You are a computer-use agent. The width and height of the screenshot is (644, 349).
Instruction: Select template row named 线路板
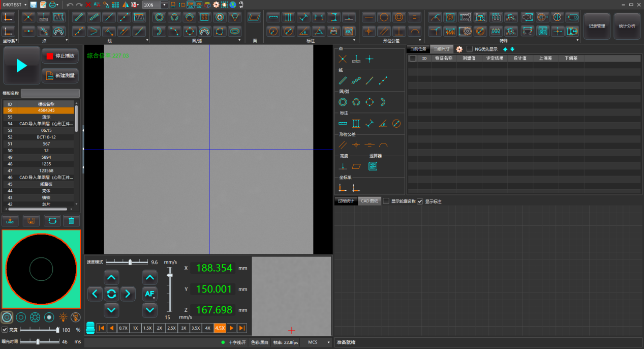pos(46,184)
